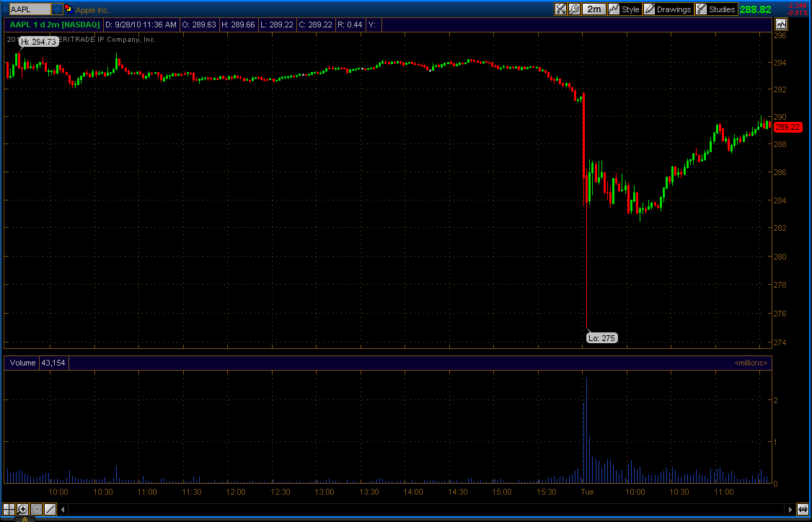Viewport: 812px width, 522px height.
Task: Click the chart mode icon above price axis
Action: pyautogui.click(x=781, y=24)
